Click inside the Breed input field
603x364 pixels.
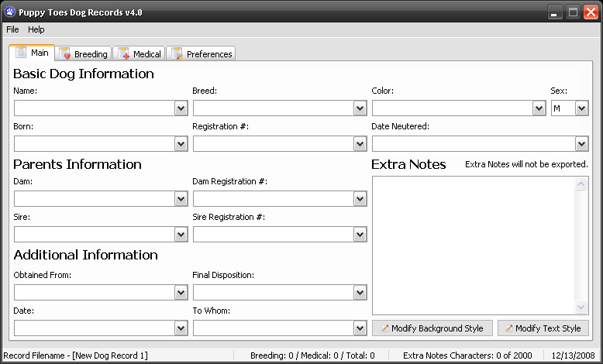coord(274,108)
